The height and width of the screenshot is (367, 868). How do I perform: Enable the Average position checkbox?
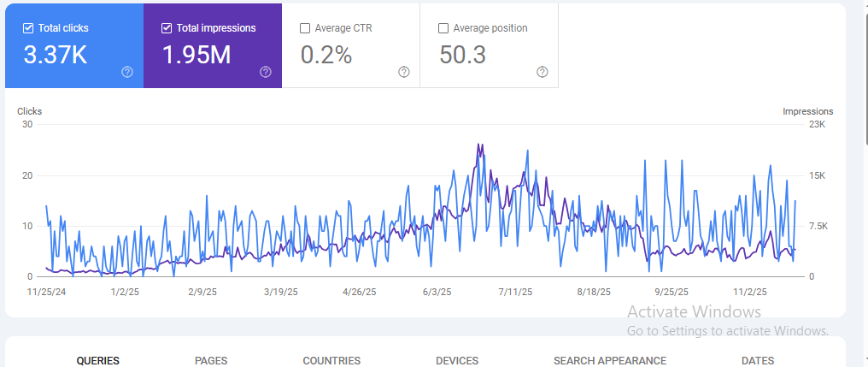click(443, 28)
